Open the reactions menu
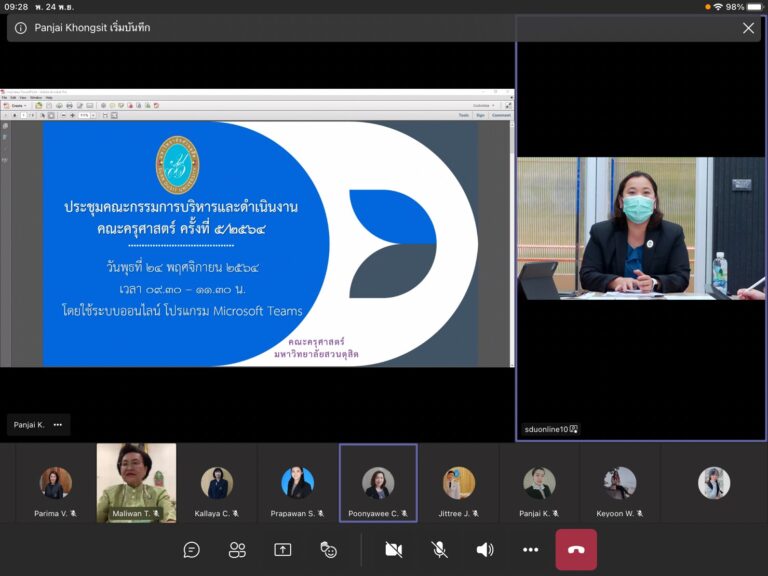This screenshot has height=576, width=768. (328, 549)
